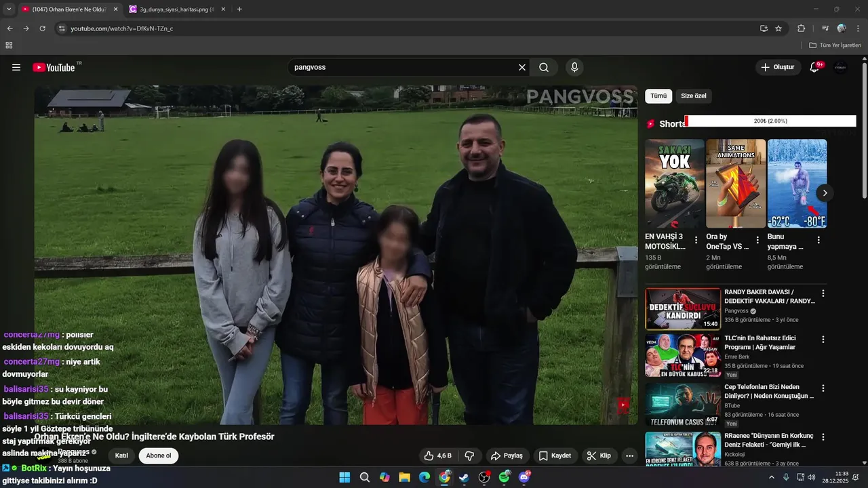868x488 pixels.
Task: Open the Chrome tab search dropdown
Action: (9, 9)
